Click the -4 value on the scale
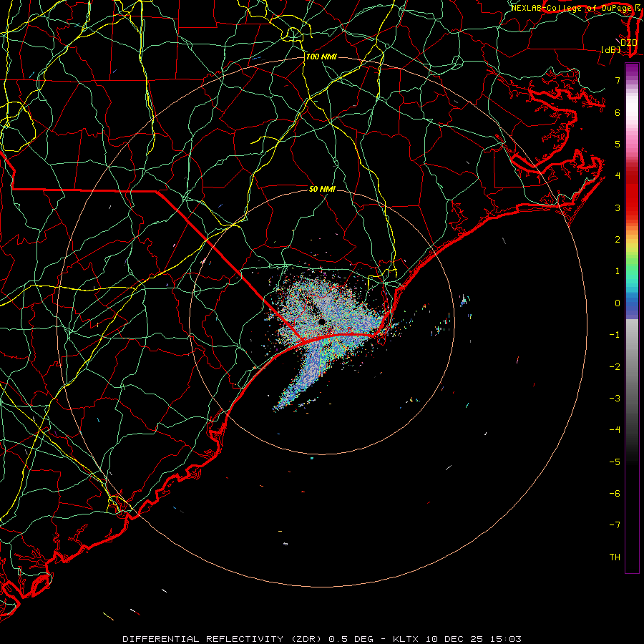 click(x=615, y=430)
